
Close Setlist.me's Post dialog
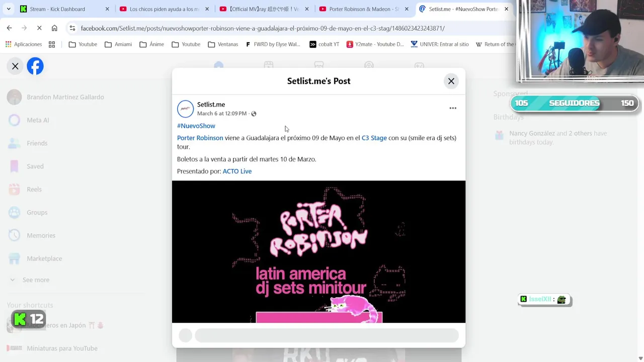pyautogui.click(x=451, y=81)
